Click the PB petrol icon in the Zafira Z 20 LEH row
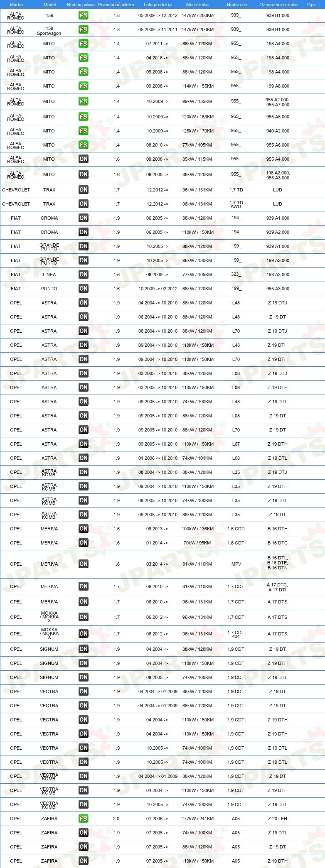Viewport: 325px width, 868px height. pyautogui.click(x=83, y=819)
